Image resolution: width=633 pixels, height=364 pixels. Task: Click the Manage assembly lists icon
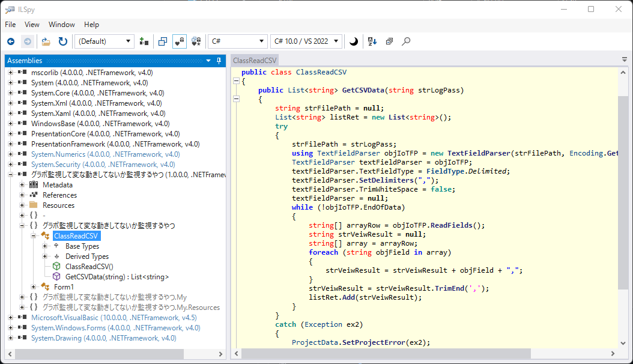pos(144,41)
